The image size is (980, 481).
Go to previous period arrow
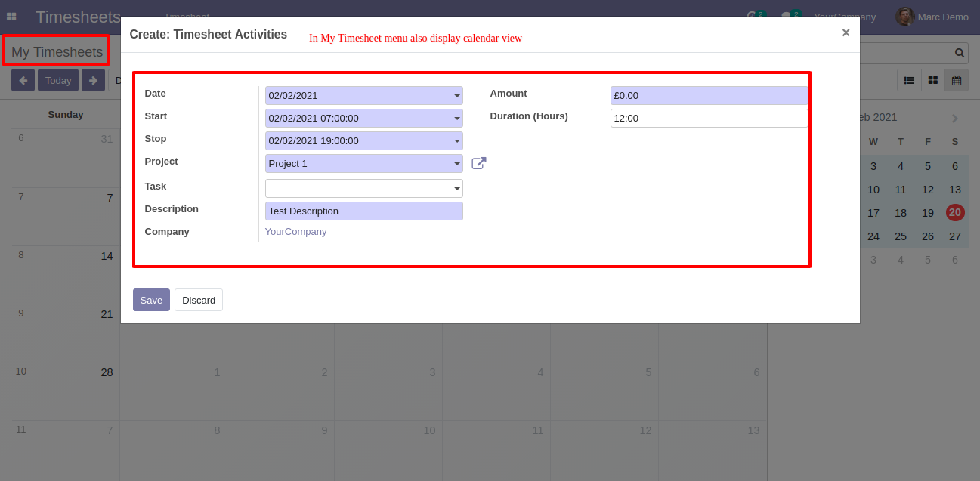[23, 80]
